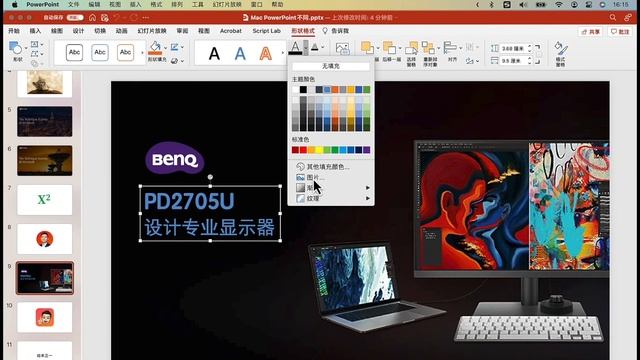The height and width of the screenshot is (360, 640).
Task: Click the text box insert icon
Action: [x=35, y=44]
